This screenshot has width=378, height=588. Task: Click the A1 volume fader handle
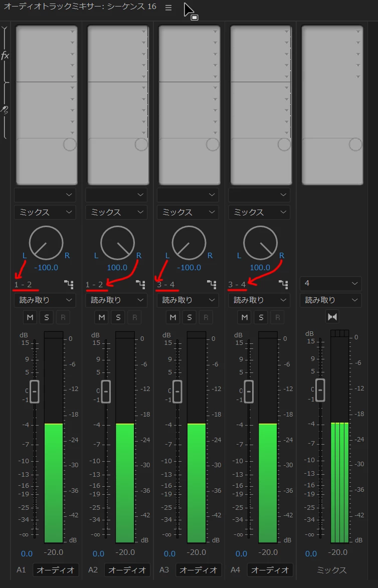coord(35,391)
